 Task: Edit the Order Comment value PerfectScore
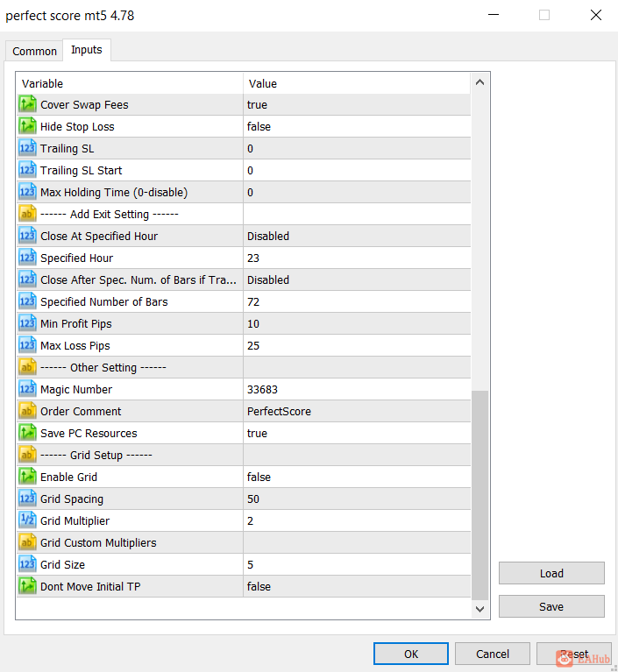coord(357,411)
